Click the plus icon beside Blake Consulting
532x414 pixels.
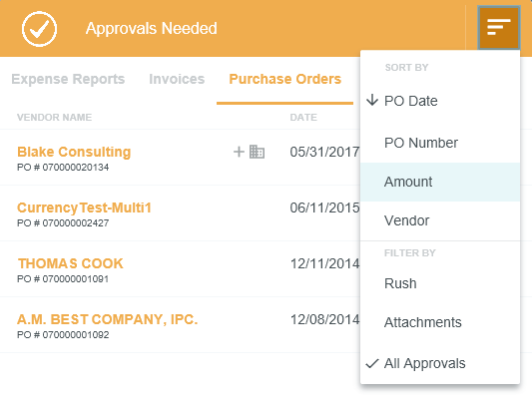(x=239, y=152)
